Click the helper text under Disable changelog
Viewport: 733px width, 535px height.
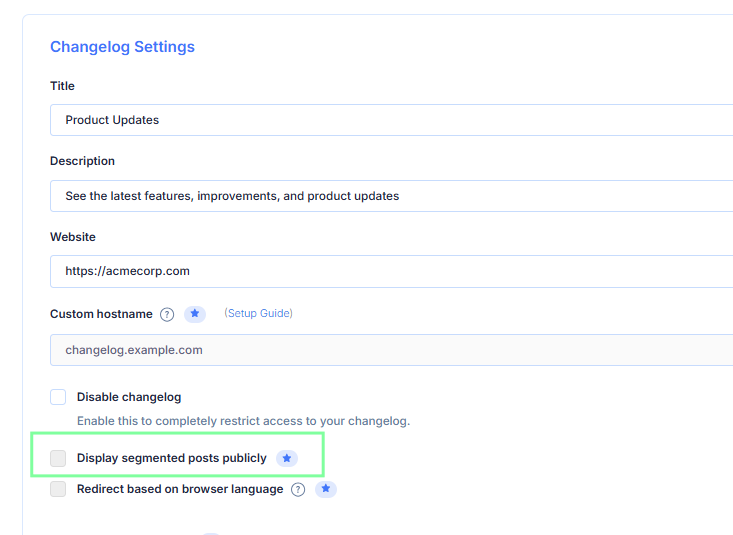(x=243, y=421)
